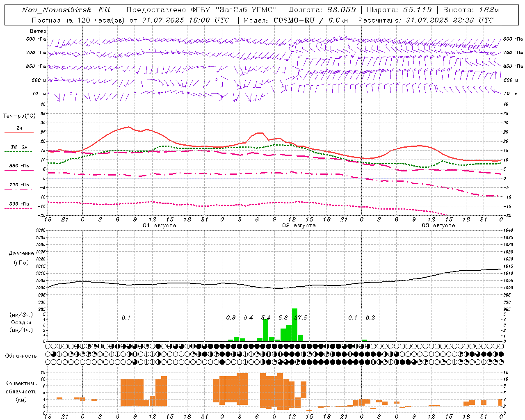Click the 0.2 precipitation total
Screen dimensions: 525x420
click(370, 317)
